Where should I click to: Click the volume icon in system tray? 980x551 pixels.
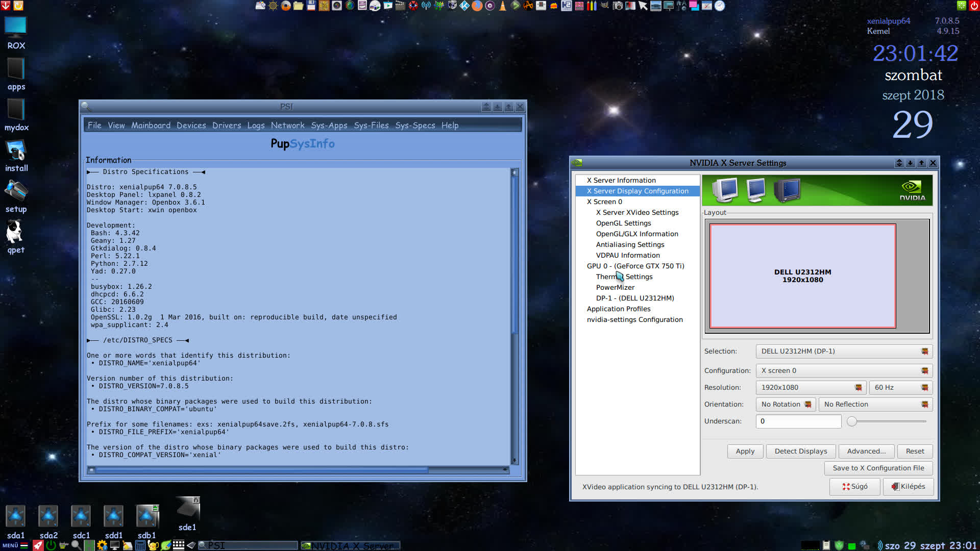click(879, 545)
